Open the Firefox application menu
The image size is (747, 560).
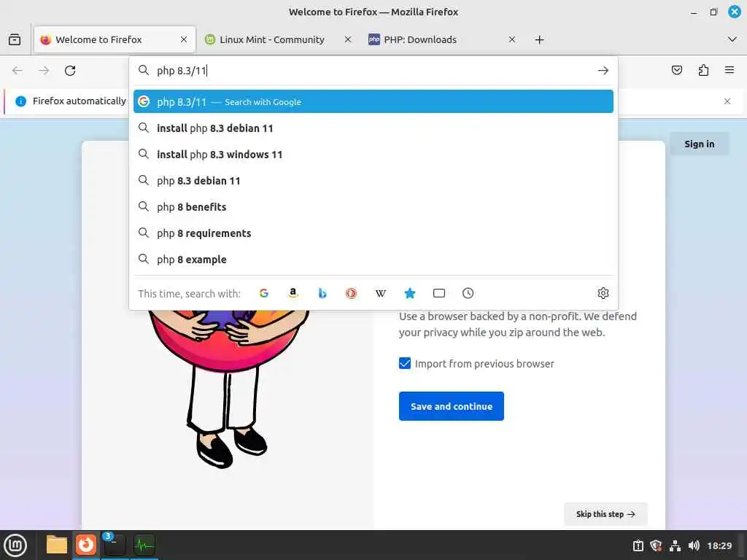(729, 71)
